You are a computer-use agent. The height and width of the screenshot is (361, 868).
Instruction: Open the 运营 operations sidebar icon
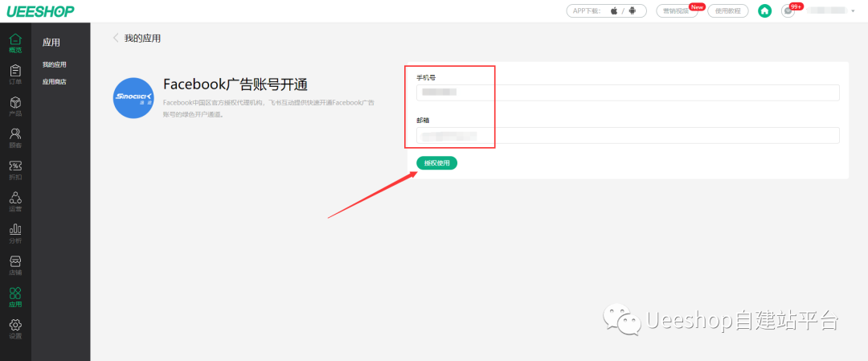tap(14, 201)
